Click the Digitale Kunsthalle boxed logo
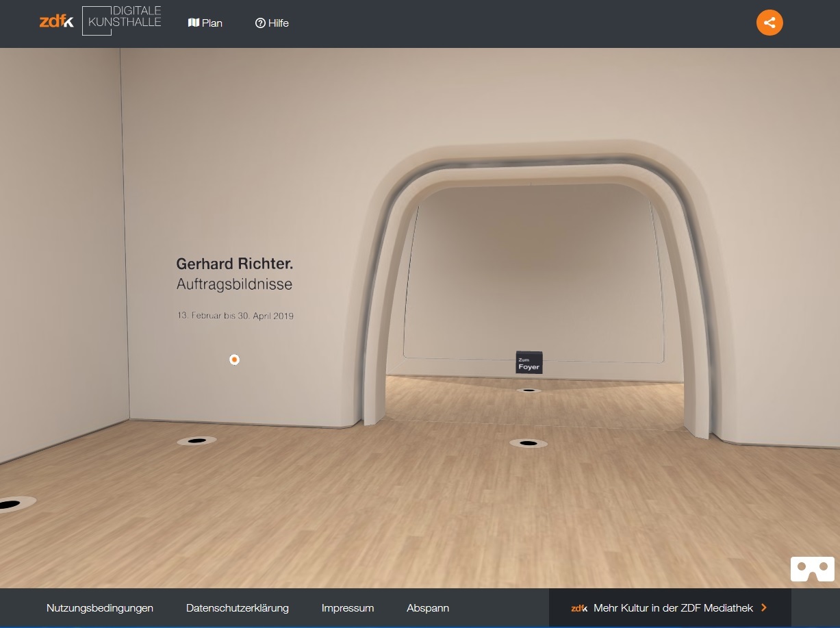The height and width of the screenshot is (628, 840). 122,21
